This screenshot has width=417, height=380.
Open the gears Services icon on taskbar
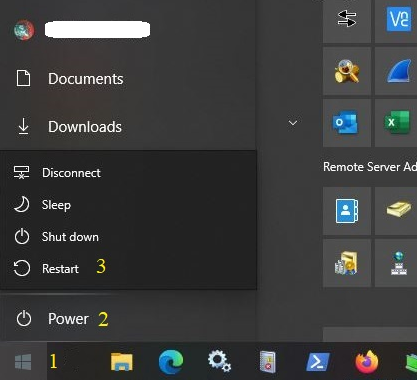point(219,362)
